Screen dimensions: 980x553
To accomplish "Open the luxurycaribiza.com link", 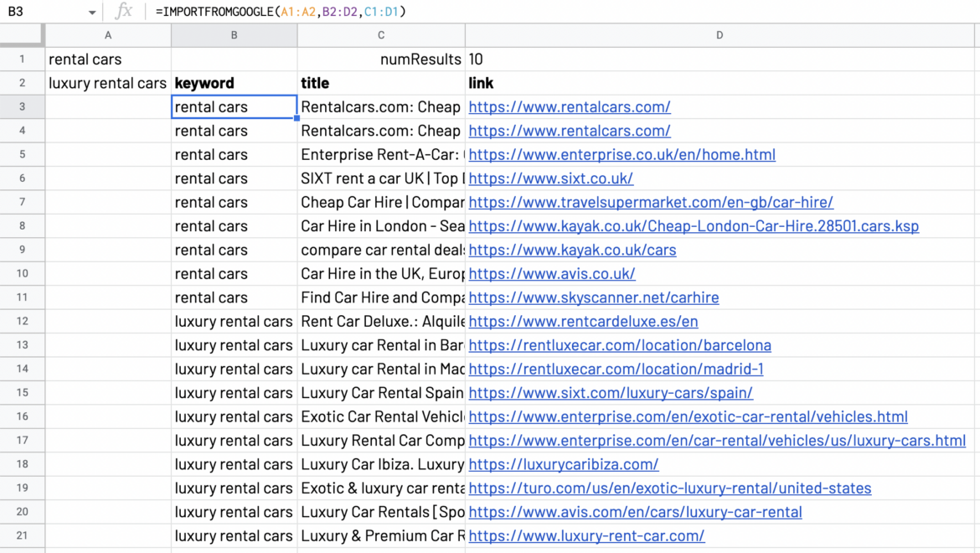I will pos(563,464).
